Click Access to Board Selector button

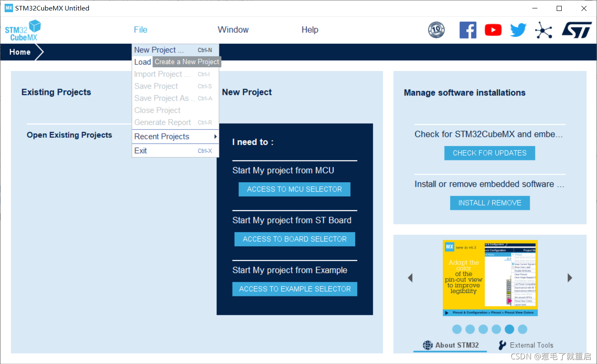point(295,239)
